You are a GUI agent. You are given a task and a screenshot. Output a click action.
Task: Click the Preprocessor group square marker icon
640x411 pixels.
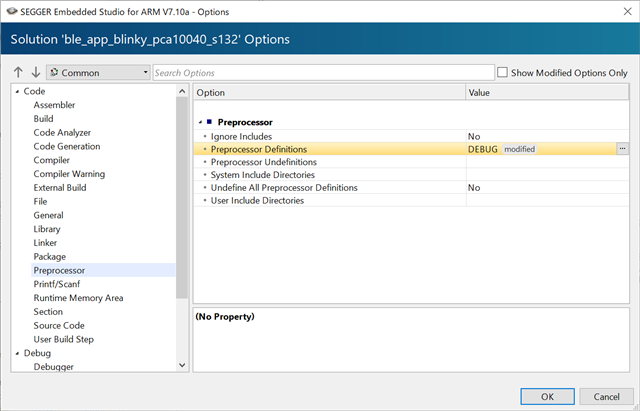click(209, 122)
